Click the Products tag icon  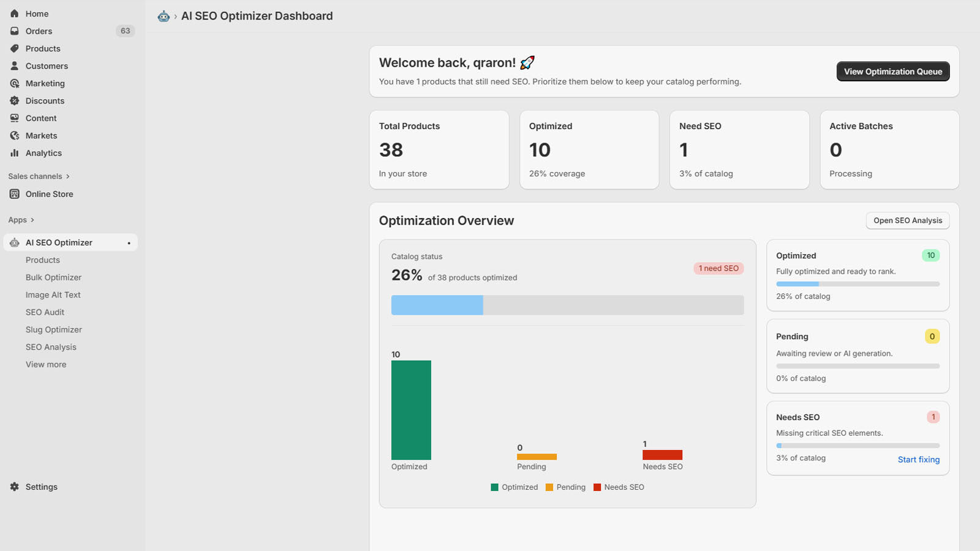[x=15, y=48]
